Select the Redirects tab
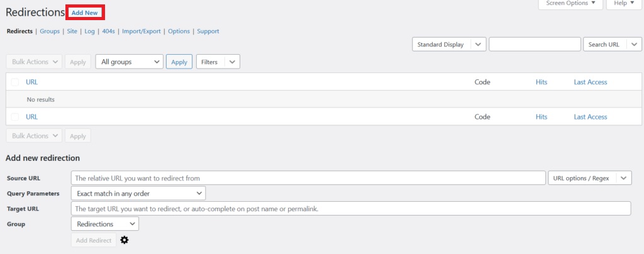 point(19,31)
